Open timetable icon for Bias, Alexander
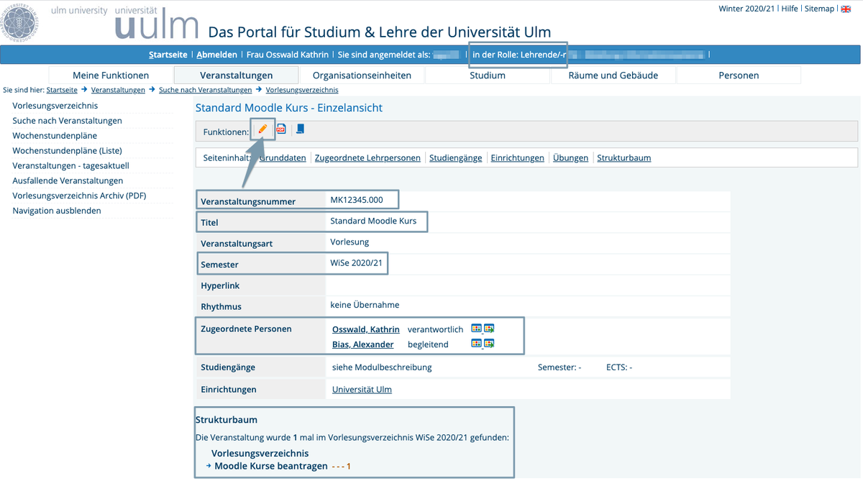 point(476,344)
